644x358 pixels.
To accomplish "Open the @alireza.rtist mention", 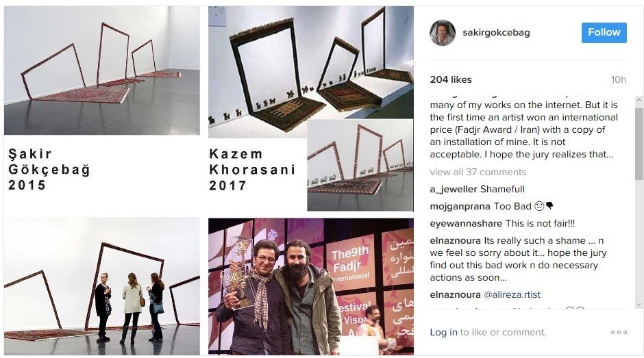I will click(x=512, y=295).
